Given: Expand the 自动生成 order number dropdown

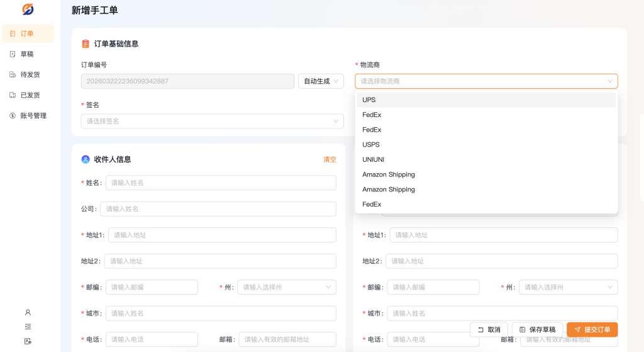Looking at the screenshot, I should pos(321,81).
